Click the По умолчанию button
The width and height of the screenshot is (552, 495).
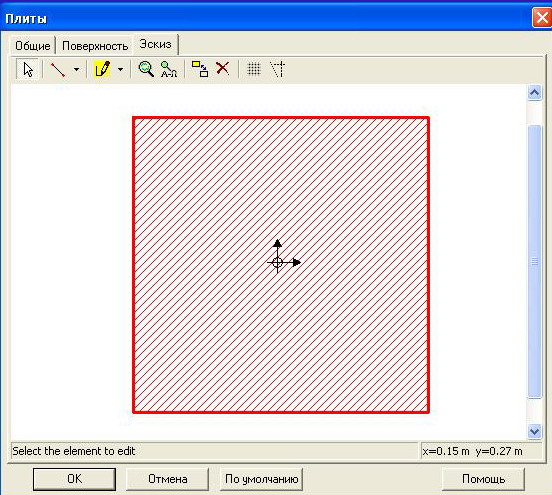point(262,479)
